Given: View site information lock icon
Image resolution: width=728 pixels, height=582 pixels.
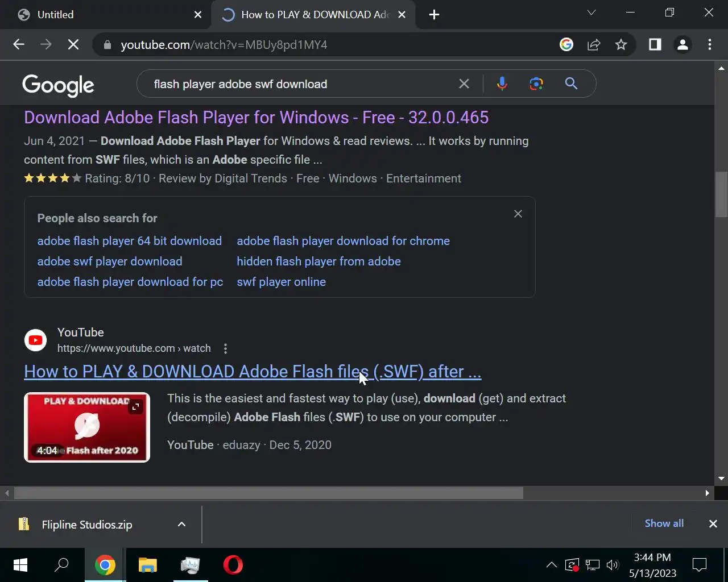Looking at the screenshot, I should click(x=107, y=44).
